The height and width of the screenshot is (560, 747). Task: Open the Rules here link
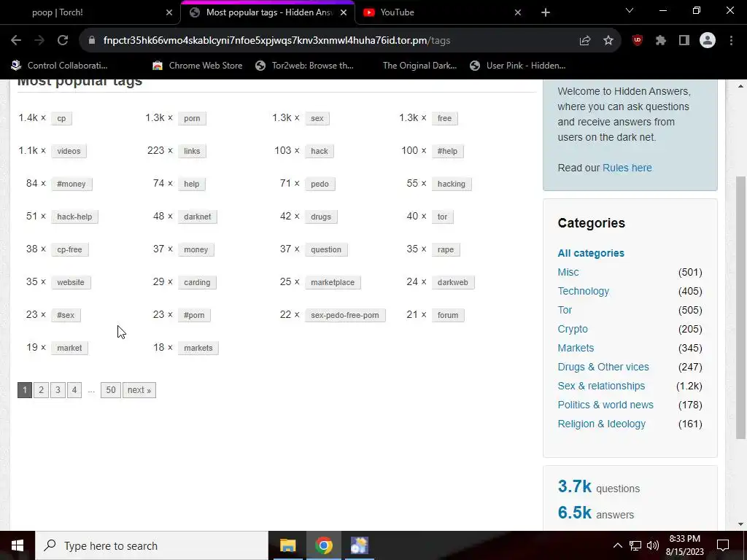(x=627, y=168)
